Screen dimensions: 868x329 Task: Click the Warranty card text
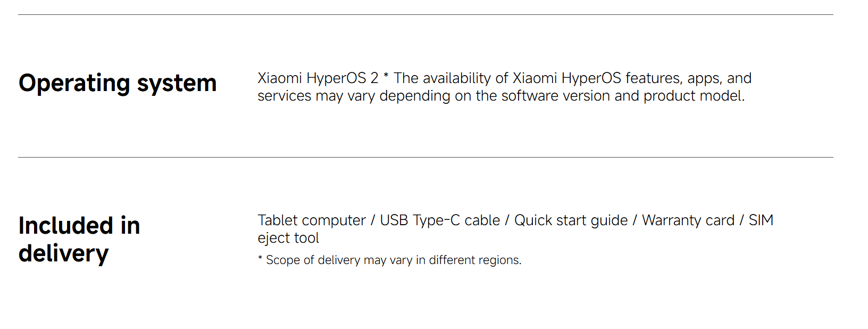coord(688,220)
